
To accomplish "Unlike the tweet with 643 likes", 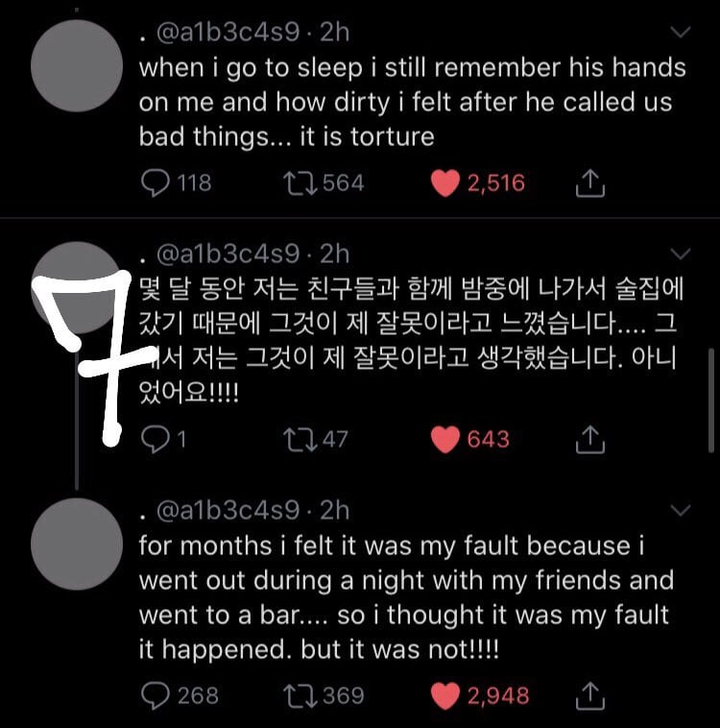I will click(444, 440).
